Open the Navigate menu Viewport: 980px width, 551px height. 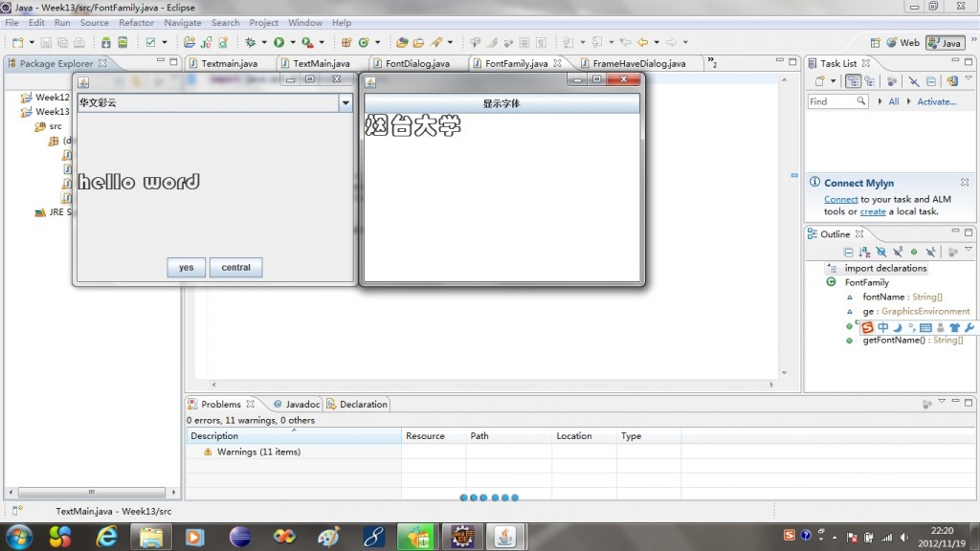coord(183,23)
